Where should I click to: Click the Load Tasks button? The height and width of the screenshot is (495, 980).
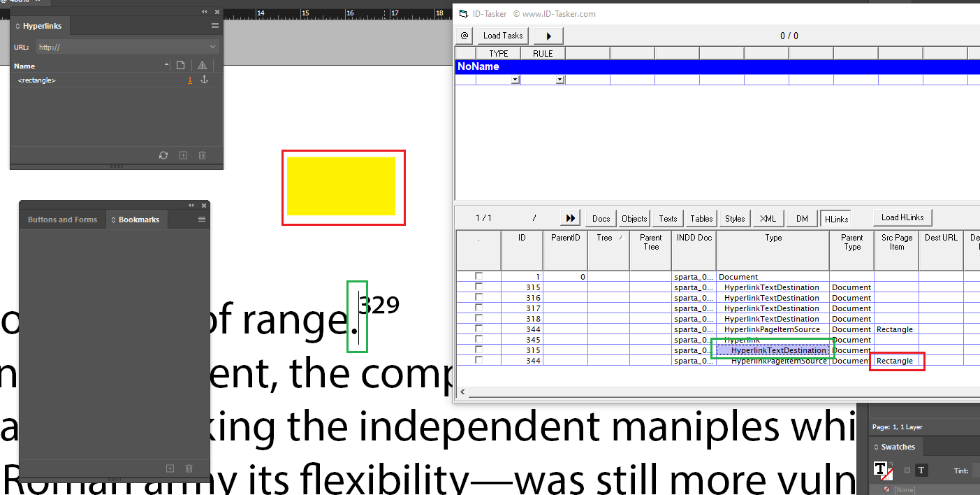tap(502, 35)
